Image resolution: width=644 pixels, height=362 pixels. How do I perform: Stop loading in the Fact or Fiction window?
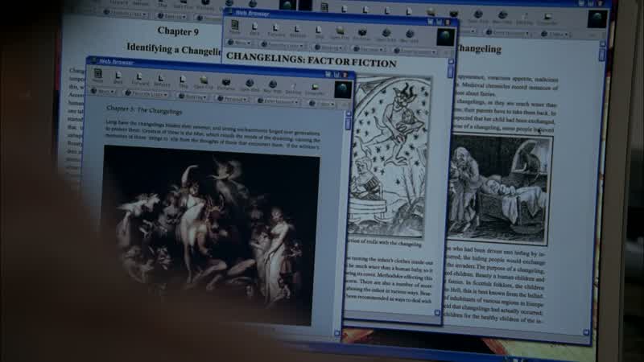[319, 32]
